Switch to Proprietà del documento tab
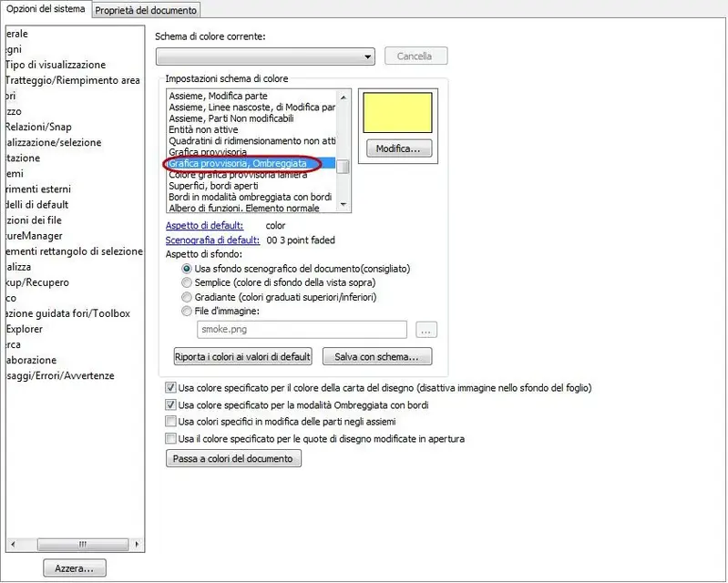The width and height of the screenshot is (728, 583). (x=146, y=10)
